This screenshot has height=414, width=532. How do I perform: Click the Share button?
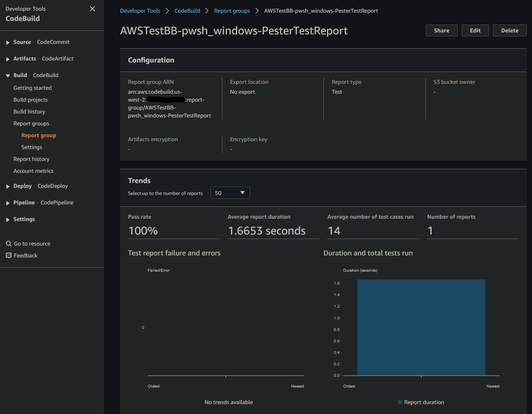pos(442,30)
